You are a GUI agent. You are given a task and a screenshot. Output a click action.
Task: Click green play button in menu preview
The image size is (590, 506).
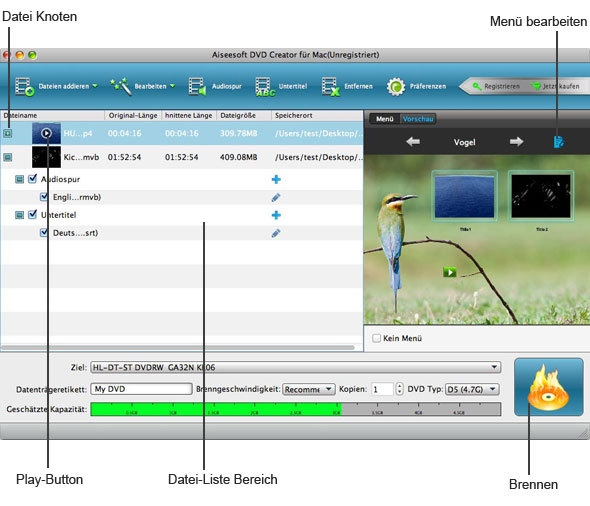point(450,272)
